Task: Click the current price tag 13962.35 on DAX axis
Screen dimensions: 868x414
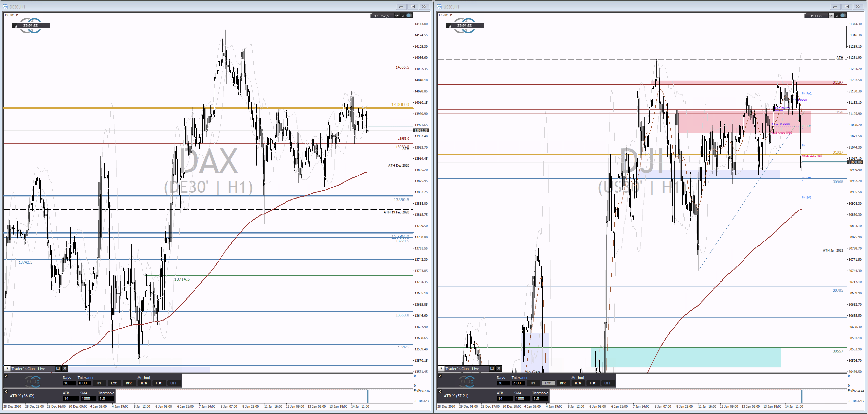Action: 421,130
